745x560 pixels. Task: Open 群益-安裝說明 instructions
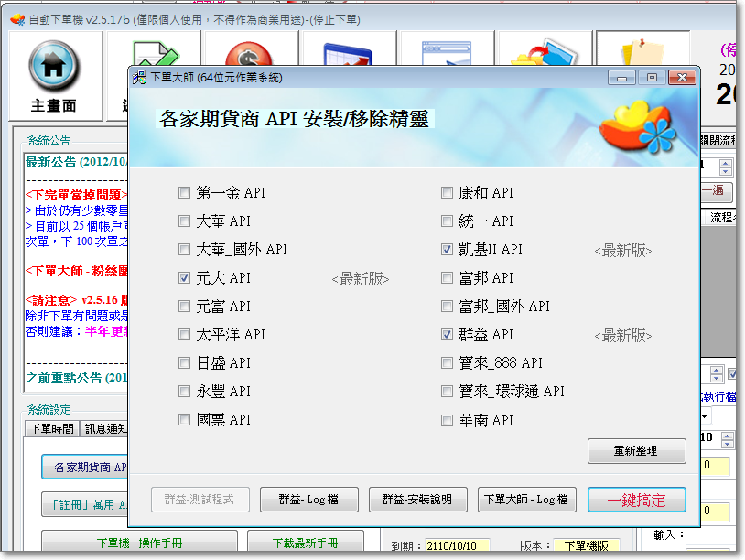click(x=417, y=500)
